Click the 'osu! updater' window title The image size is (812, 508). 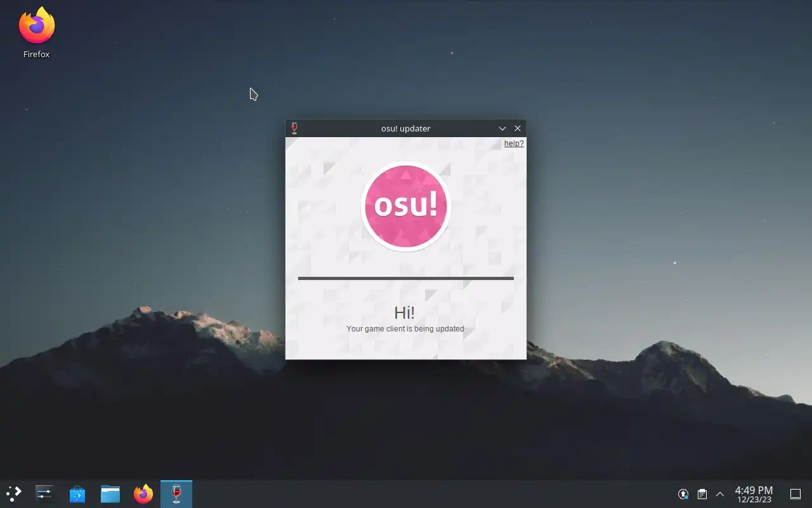coord(406,128)
